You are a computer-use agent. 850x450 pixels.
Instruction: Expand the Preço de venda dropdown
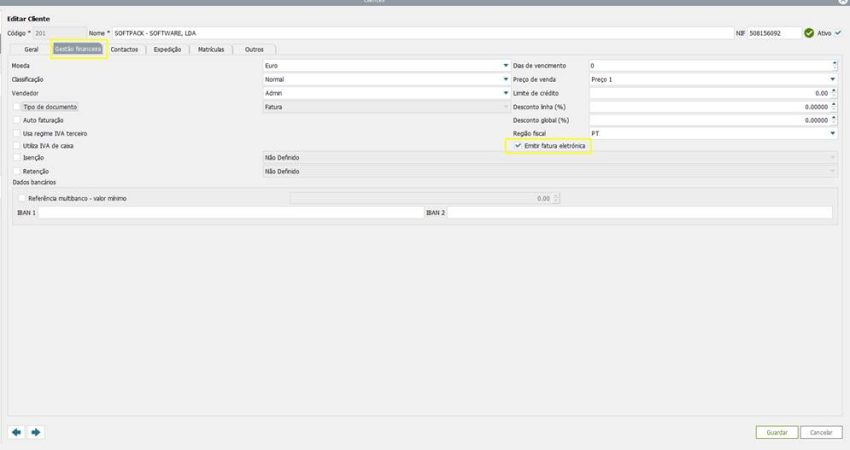(x=833, y=79)
